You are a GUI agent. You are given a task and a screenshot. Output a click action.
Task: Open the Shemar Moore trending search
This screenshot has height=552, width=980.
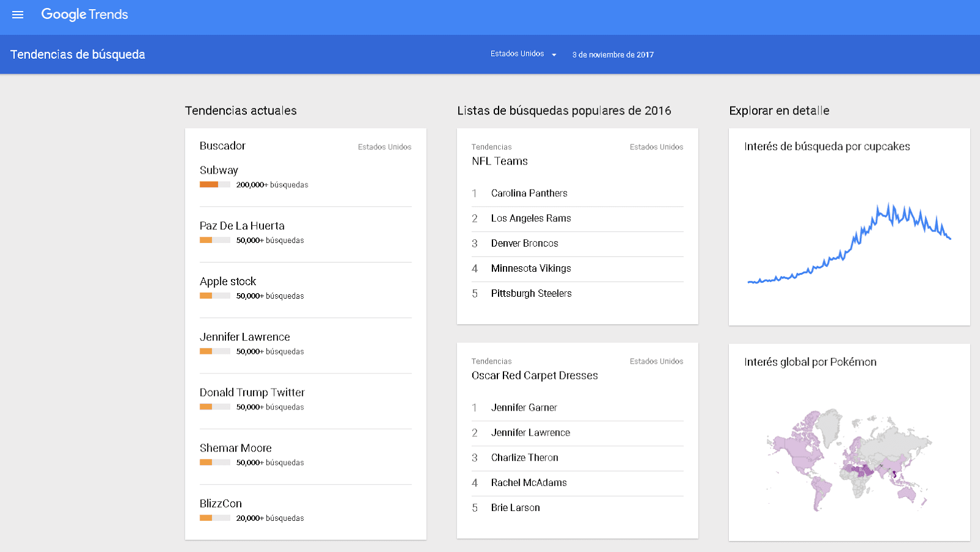point(236,448)
